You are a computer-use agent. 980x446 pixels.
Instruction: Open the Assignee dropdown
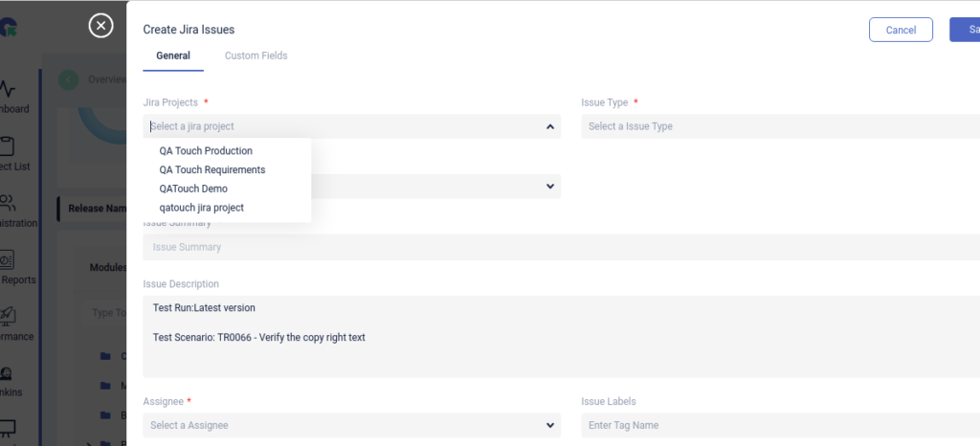pyautogui.click(x=351, y=425)
